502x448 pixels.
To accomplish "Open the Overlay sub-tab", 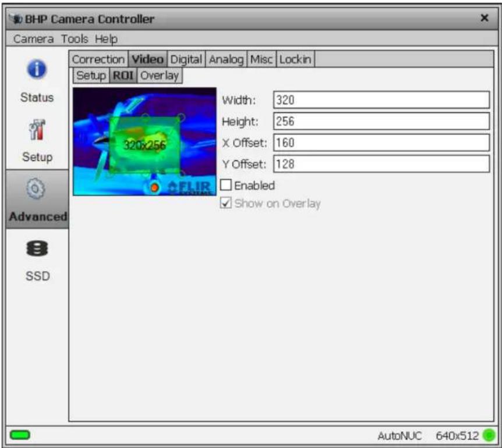I will 160,76.
